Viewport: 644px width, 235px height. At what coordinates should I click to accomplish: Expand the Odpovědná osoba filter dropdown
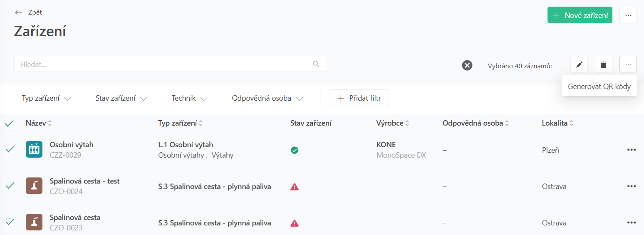point(267,99)
